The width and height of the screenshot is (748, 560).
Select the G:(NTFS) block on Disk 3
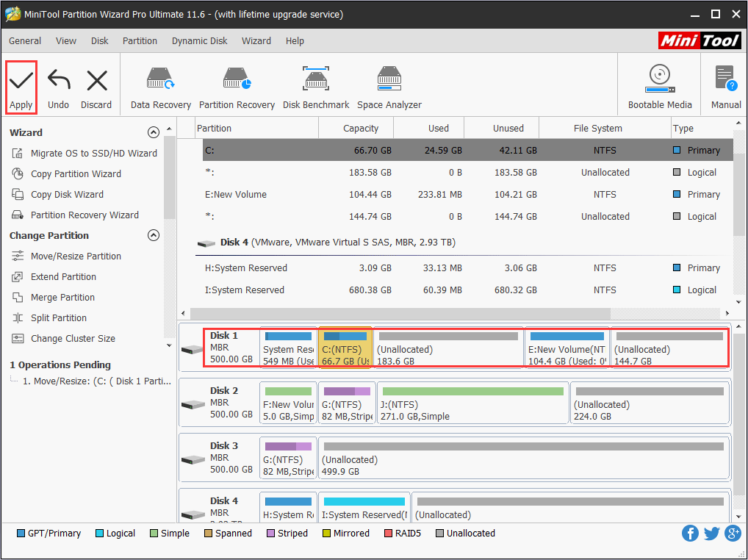click(x=288, y=459)
